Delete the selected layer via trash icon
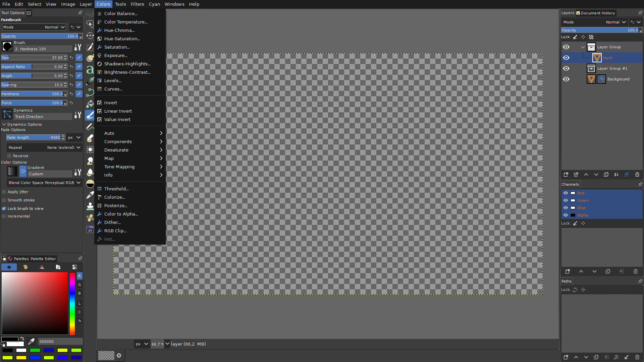This screenshot has width=644, height=362. pyautogui.click(x=637, y=175)
